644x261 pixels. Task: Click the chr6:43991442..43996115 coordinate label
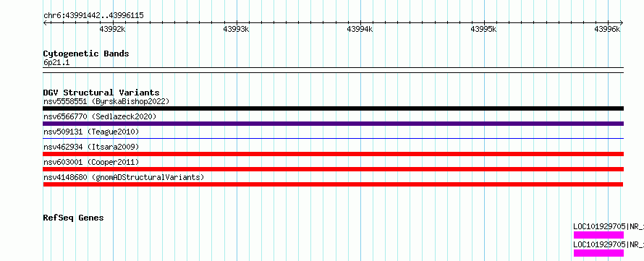(93, 16)
